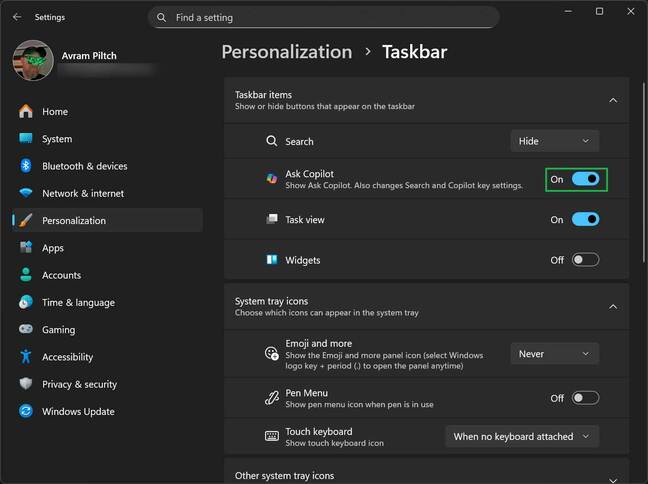Image resolution: width=648 pixels, height=484 pixels.
Task: Open Time & language settings
Action: pos(107,302)
